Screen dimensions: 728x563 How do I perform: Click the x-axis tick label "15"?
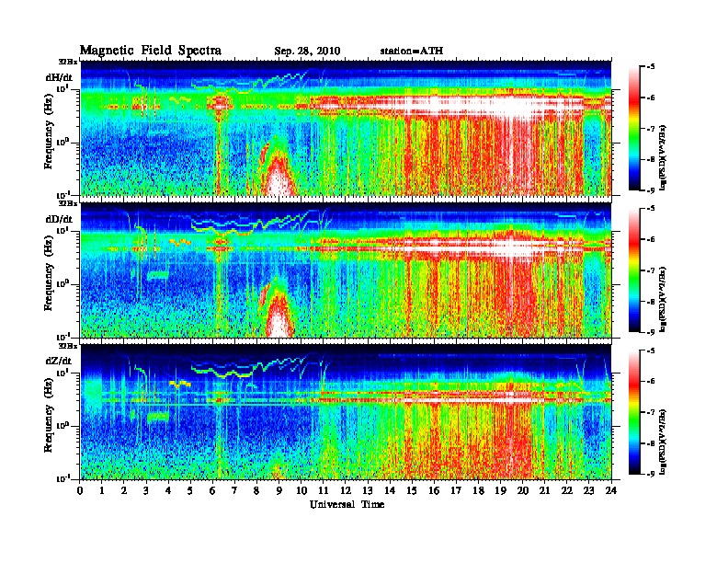coord(412,490)
